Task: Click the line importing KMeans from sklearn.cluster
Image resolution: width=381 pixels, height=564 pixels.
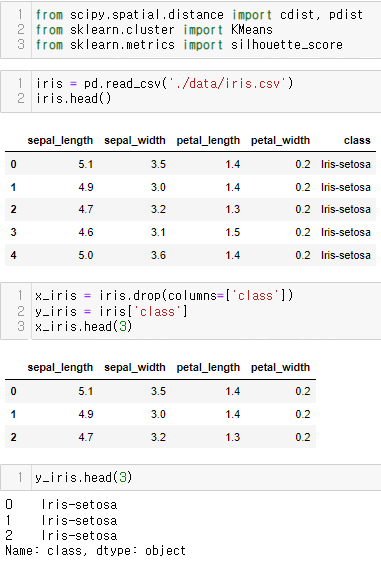Action: 154,30
